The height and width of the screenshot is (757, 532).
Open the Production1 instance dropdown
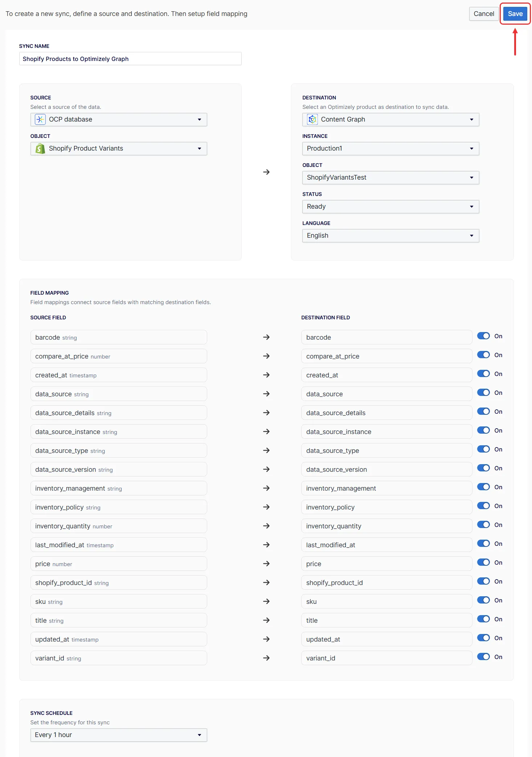pyautogui.click(x=390, y=148)
